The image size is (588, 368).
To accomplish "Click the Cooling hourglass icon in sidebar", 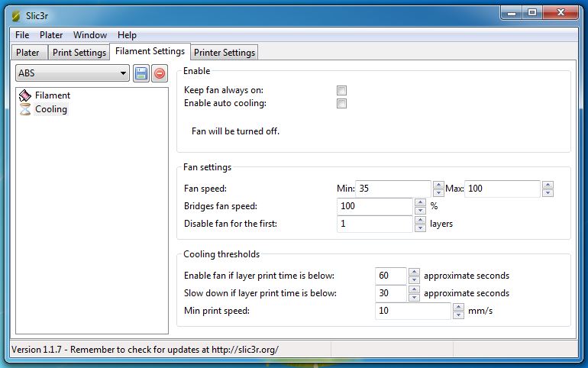I will tap(25, 109).
